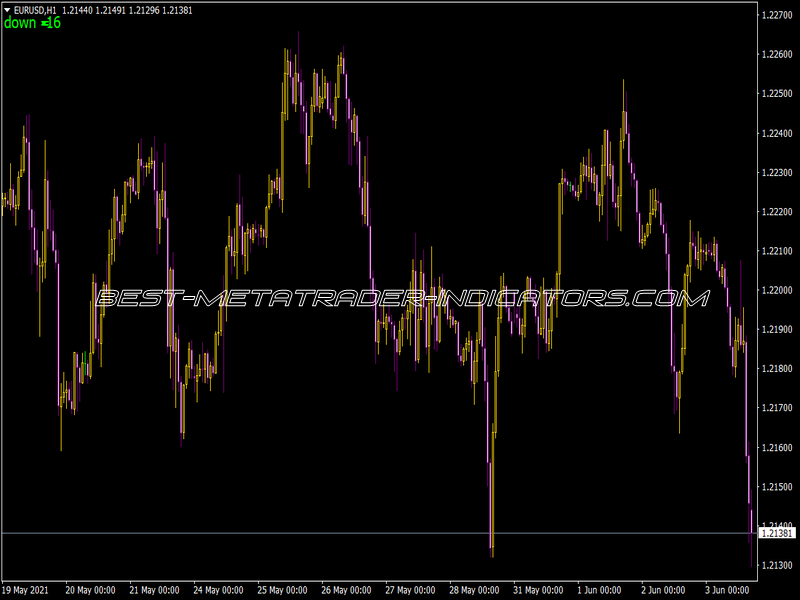Click the 1.22200 price axis label
Viewport: 800px width, 600px height.
click(x=777, y=212)
